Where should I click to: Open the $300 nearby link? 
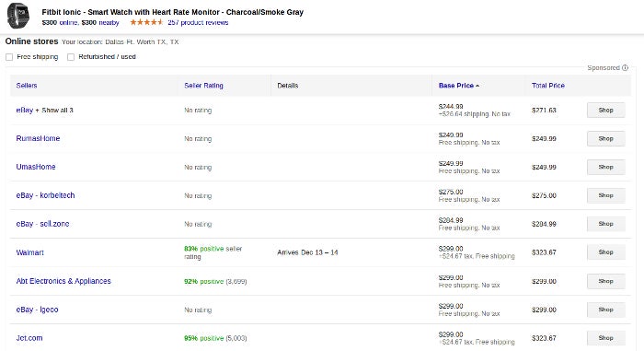[100, 23]
